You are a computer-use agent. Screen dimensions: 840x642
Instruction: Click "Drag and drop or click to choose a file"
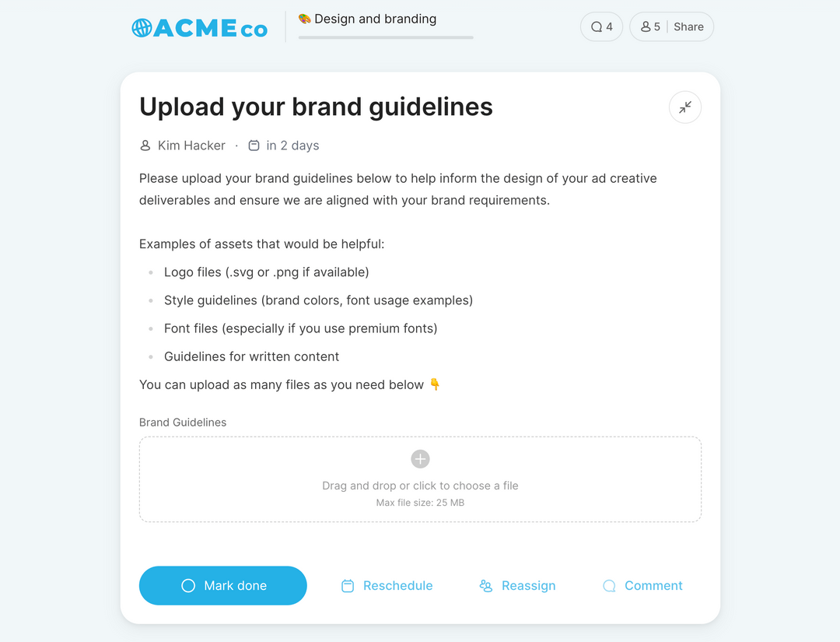point(420,486)
